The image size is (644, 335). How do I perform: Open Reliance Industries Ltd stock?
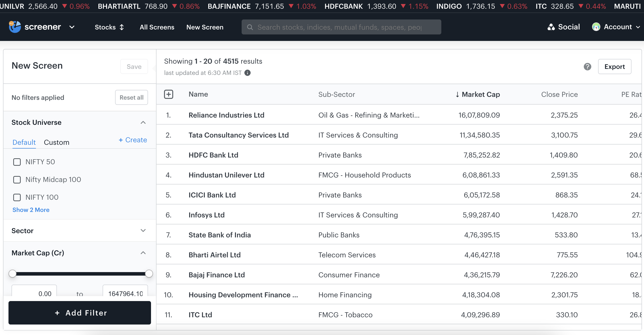(x=226, y=115)
